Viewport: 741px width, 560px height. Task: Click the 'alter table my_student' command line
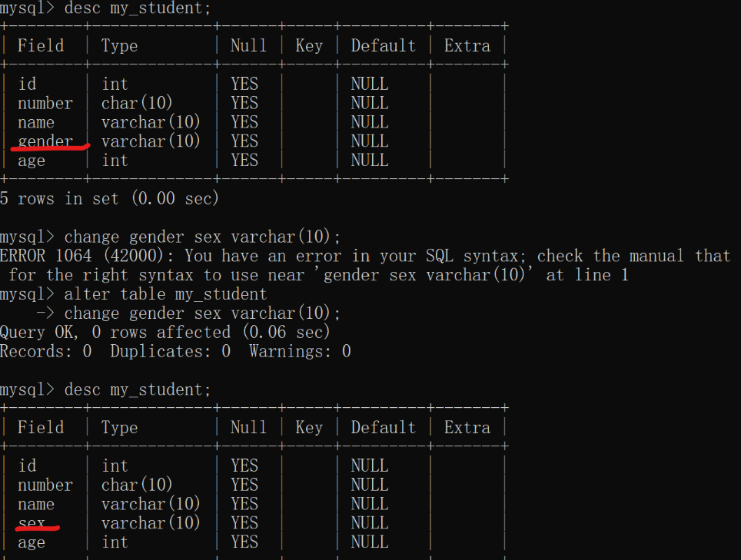[165, 294]
